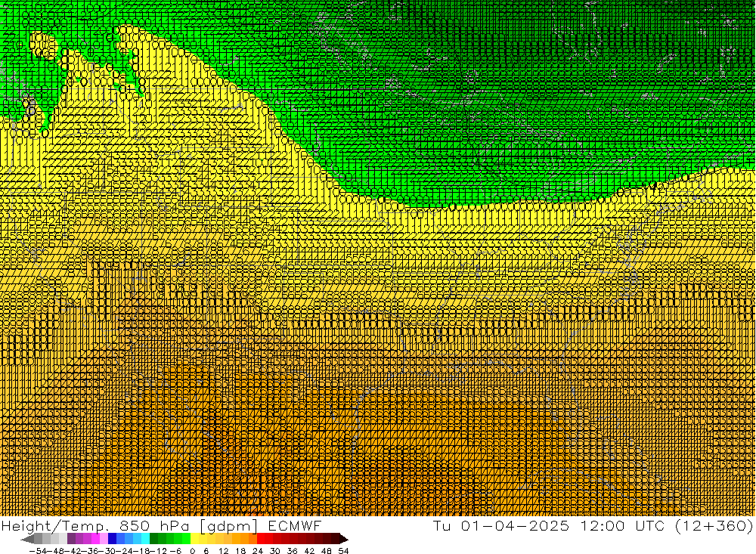Viewport: 756px width, 554px height.
Task: Click the '12' legend value right of 6
Action: [224, 551]
